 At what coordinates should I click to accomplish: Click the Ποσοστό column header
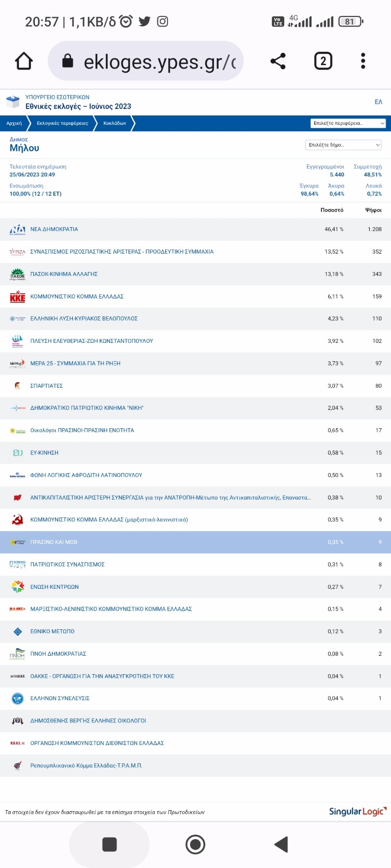point(332,210)
